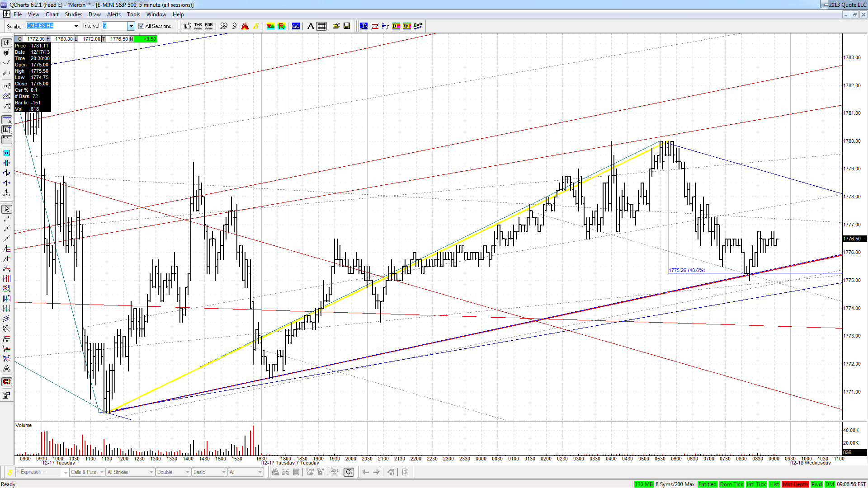Open the Calls & Puts dropdown

click(x=87, y=472)
